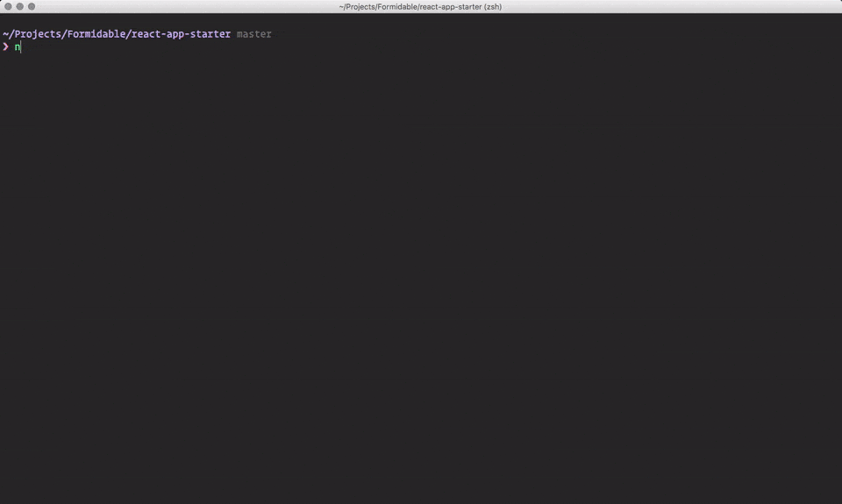The image size is (842, 504).
Task: Click the window zoom button
Action: 32,6
